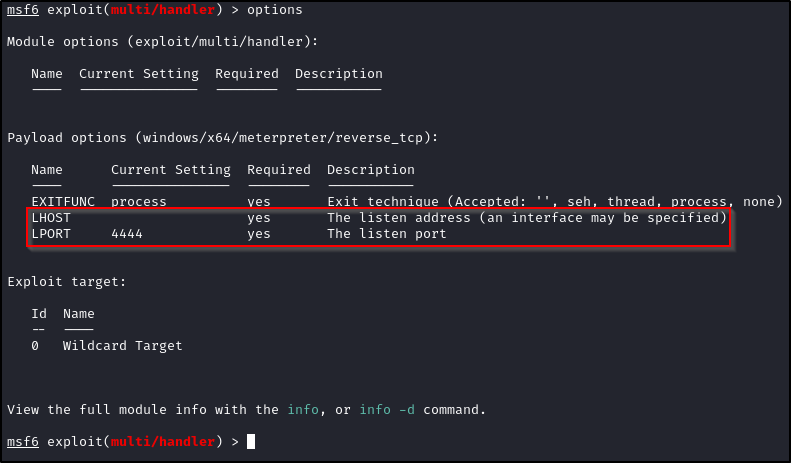Viewport: 791px width, 463px height.
Task: Click "The listen port" description text
Action: point(386,234)
